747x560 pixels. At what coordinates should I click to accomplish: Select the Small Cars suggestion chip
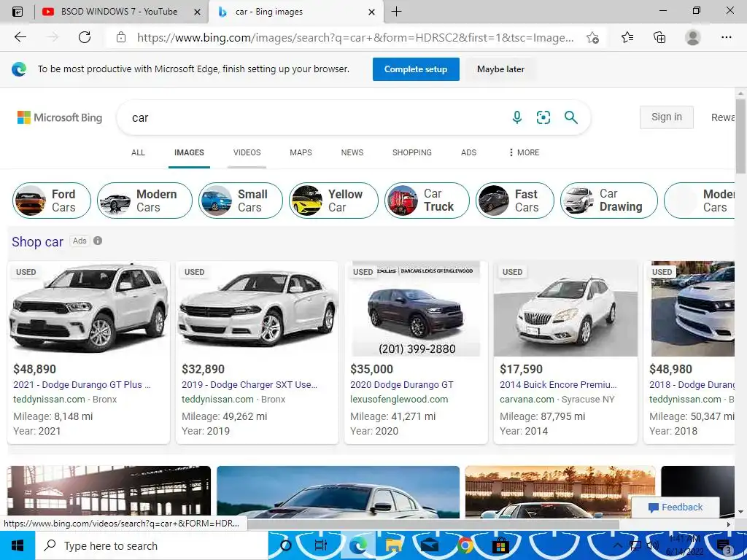point(241,201)
